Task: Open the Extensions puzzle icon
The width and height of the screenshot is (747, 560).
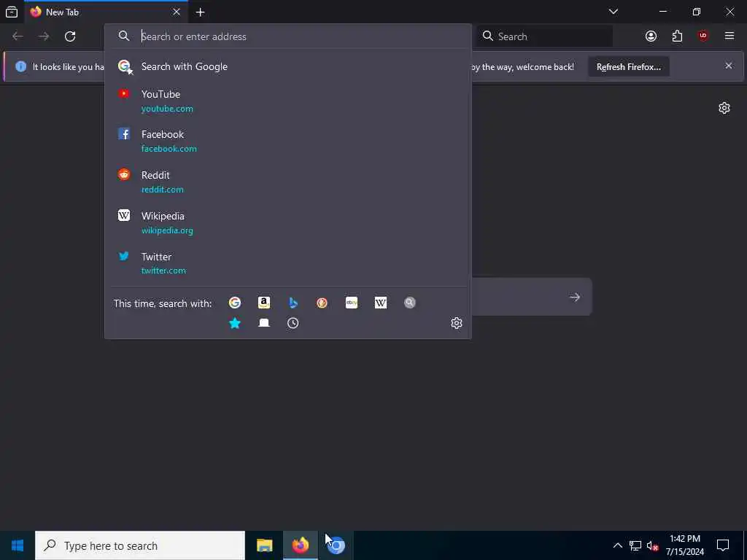Action: coord(677,36)
